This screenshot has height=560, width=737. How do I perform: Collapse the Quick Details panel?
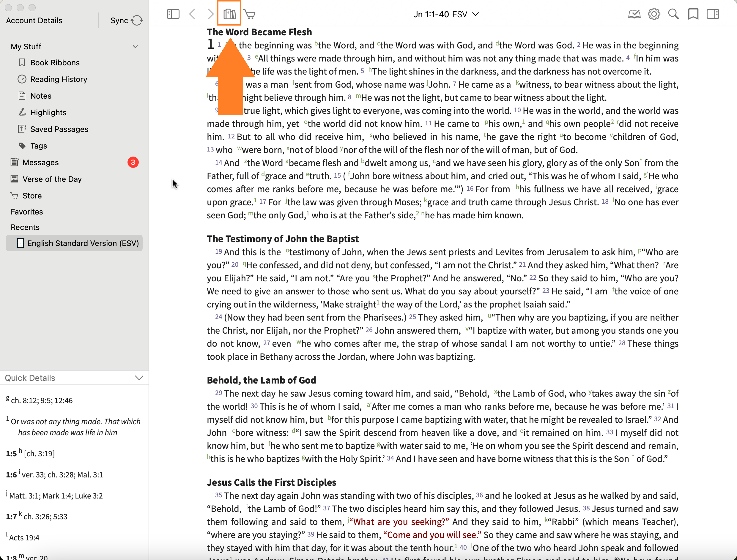pyautogui.click(x=139, y=378)
